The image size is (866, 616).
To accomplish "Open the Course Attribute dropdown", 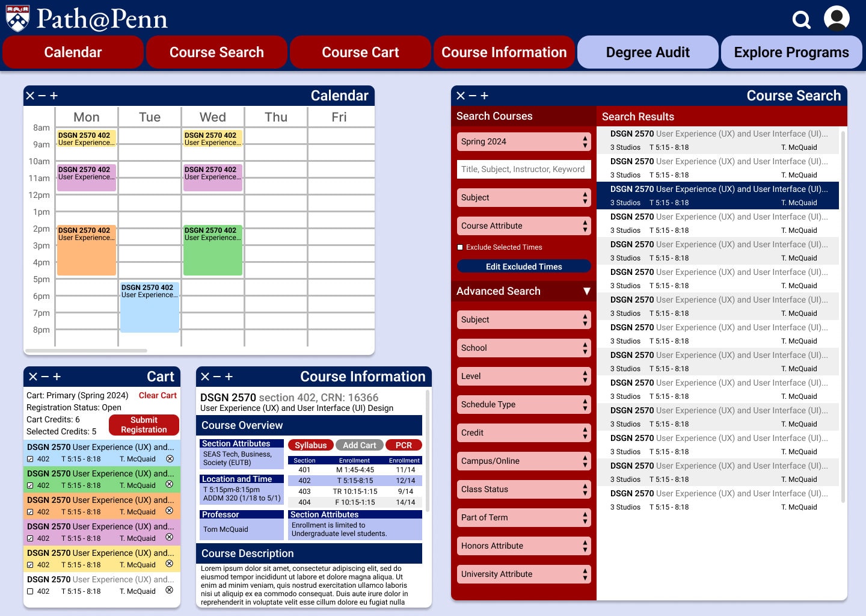I will click(524, 226).
